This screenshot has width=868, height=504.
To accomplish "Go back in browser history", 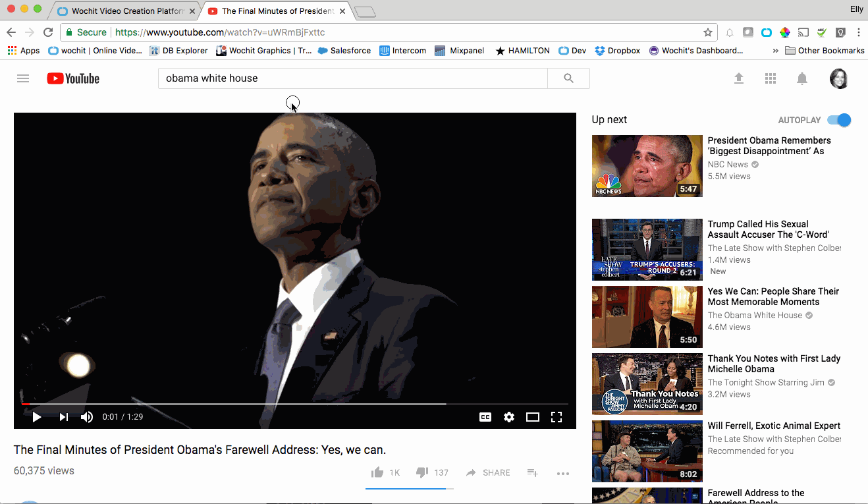I will click(11, 32).
